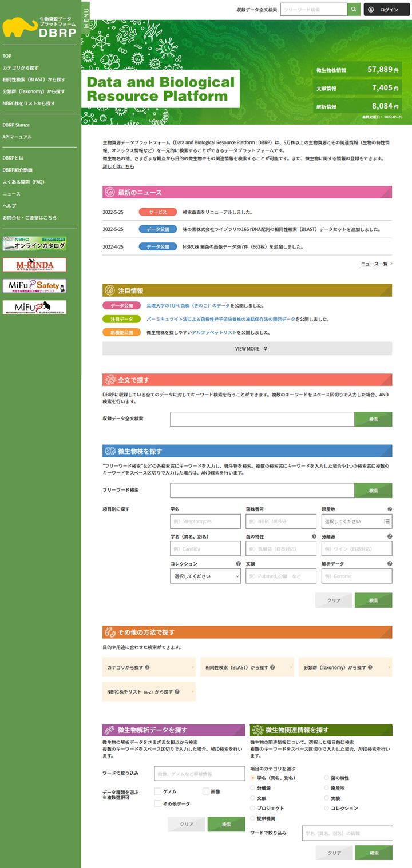Click help icon beside 菌の特性 field
Viewport: 412px width, 868px height.
pos(314,536)
